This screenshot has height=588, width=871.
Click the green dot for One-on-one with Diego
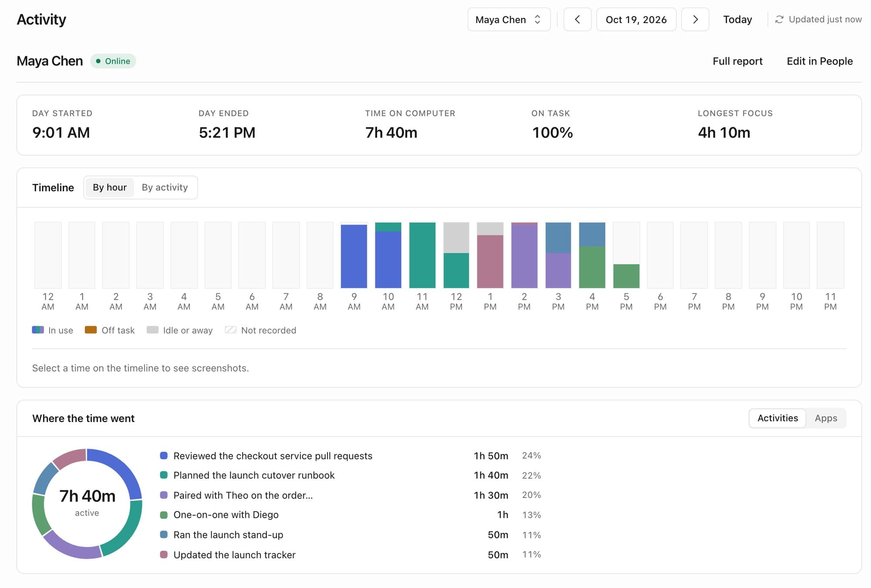click(164, 515)
